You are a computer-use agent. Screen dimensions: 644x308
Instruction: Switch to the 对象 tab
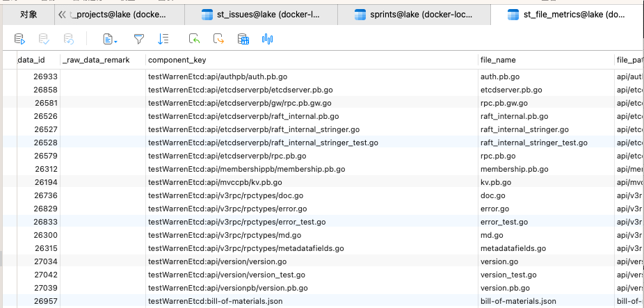point(29,15)
